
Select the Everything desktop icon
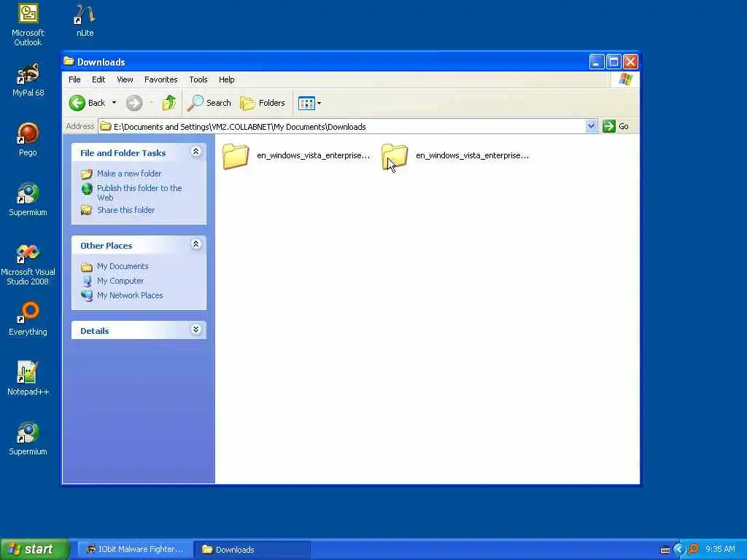coord(28,319)
